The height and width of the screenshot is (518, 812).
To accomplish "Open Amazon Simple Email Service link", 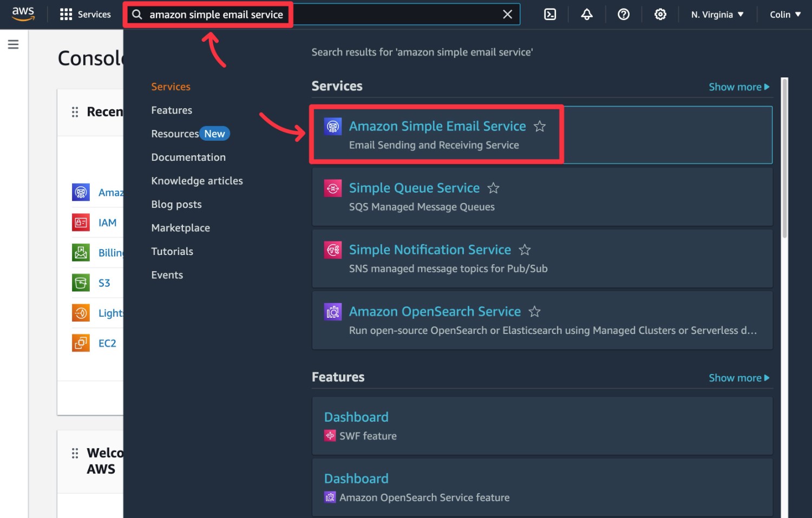I will pyautogui.click(x=437, y=126).
